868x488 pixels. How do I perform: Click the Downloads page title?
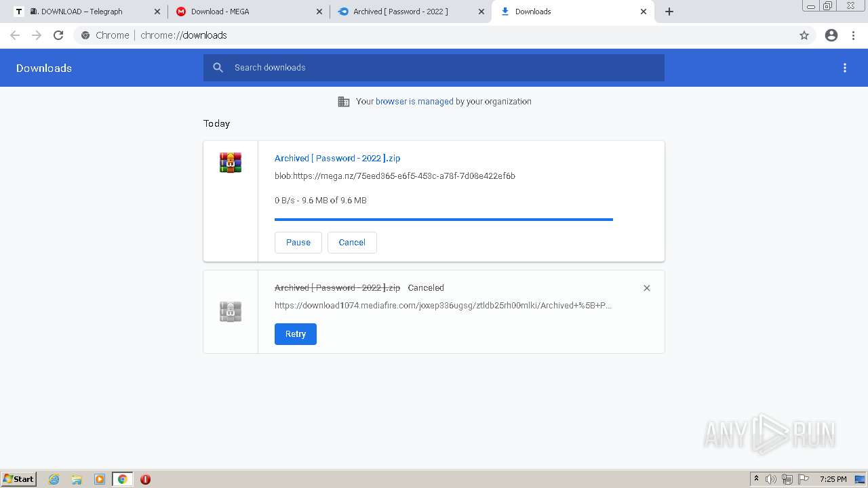tap(44, 68)
